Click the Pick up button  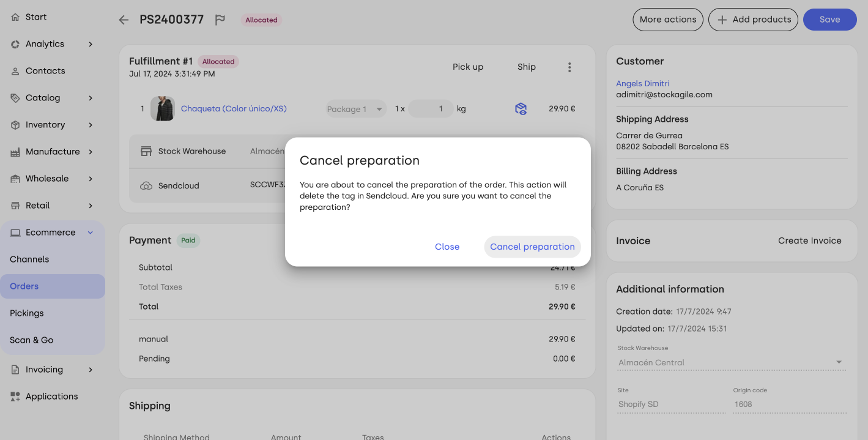click(468, 67)
